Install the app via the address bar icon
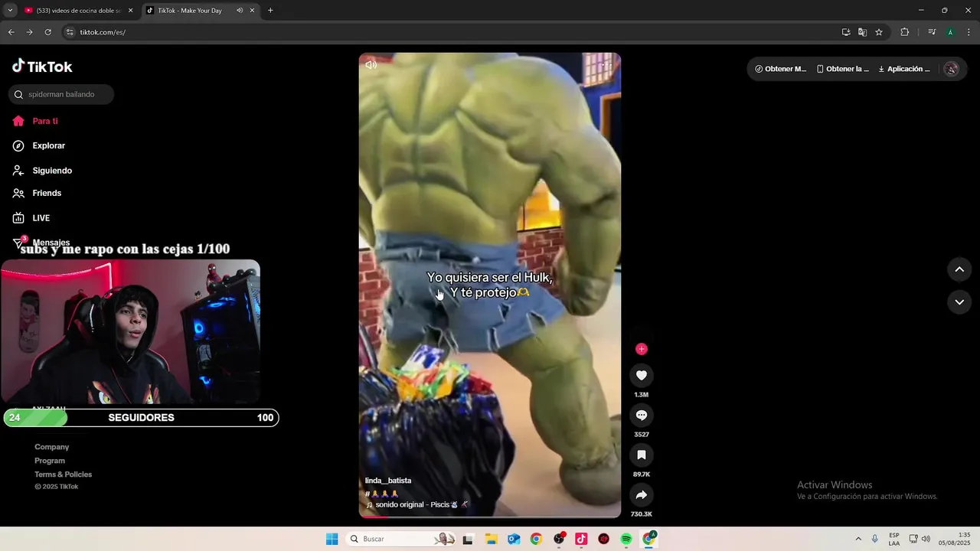This screenshot has height=551, width=980. [x=846, y=32]
